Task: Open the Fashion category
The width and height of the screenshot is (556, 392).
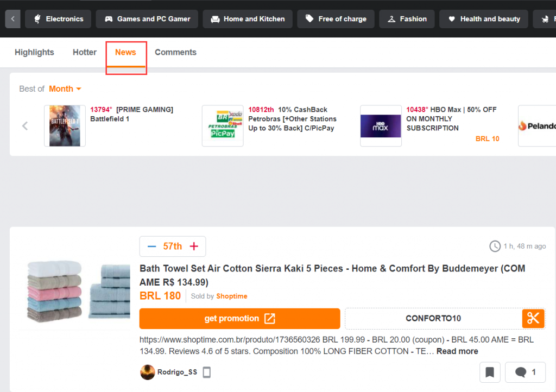Action: click(407, 19)
